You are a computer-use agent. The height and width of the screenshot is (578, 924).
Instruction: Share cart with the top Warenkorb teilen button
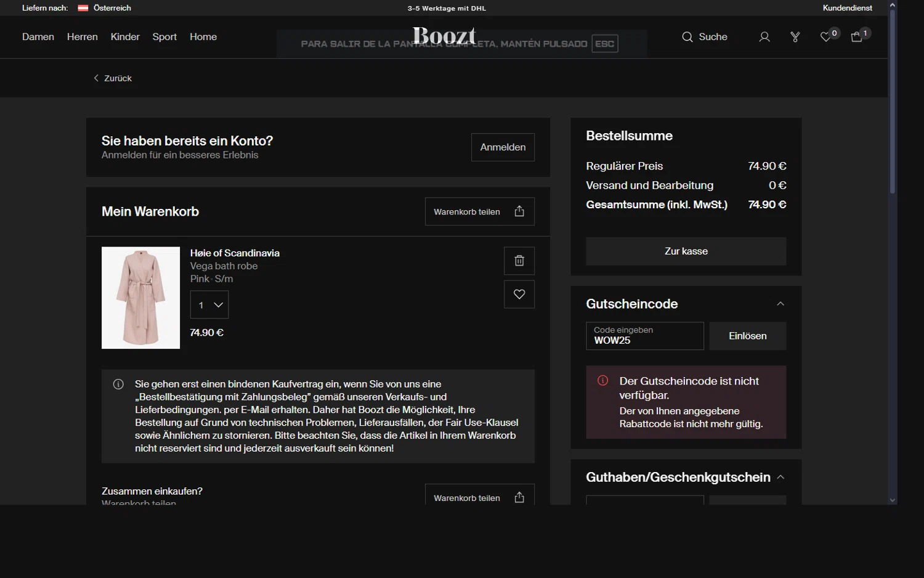[480, 211]
